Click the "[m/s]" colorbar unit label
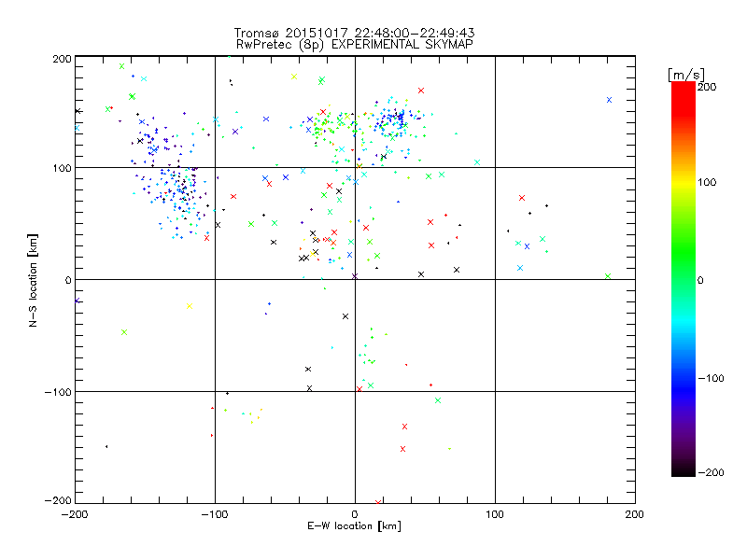The width and height of the screenshot is (747, 560). [686, 75]
